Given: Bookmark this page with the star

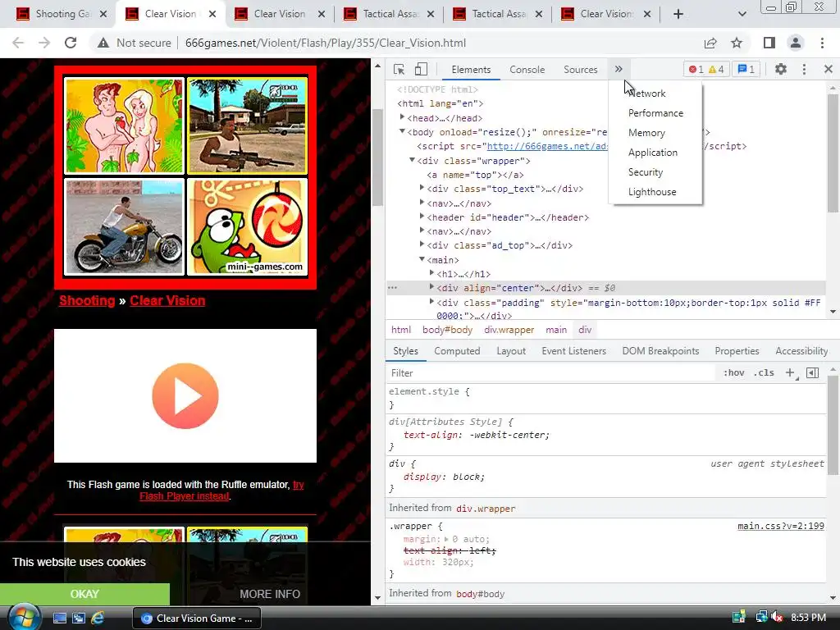Looking at the screenshot, I should point(737,43).
